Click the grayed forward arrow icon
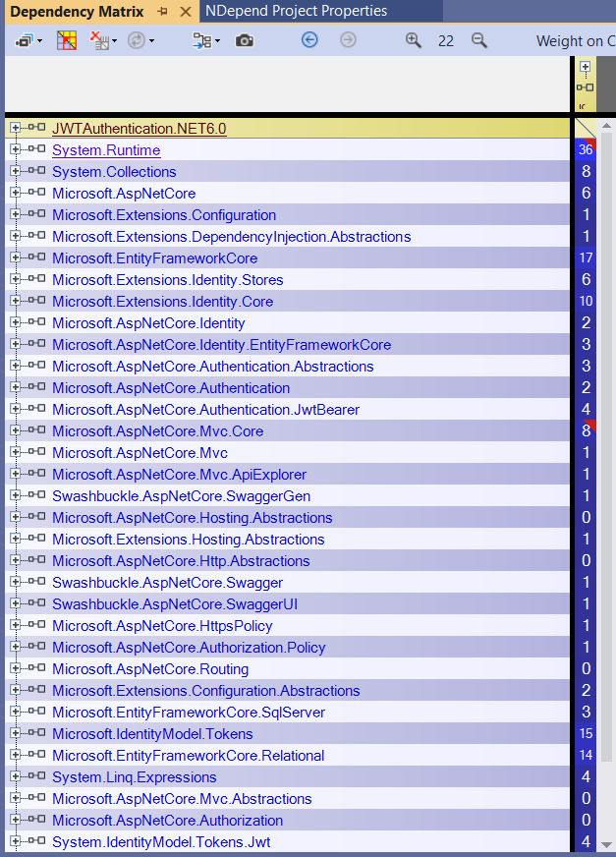The image size is (616, 857). tap(348, 40)
